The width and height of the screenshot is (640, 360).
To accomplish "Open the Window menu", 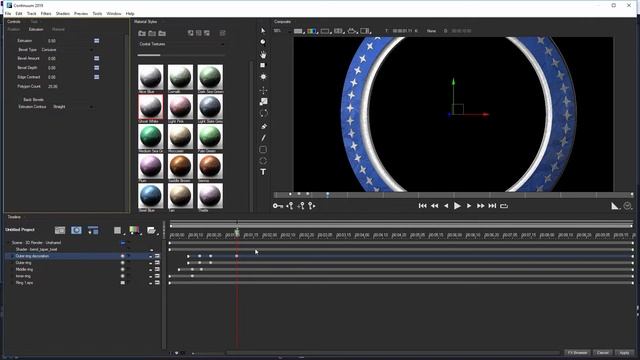I will click(x=114, y=13).
